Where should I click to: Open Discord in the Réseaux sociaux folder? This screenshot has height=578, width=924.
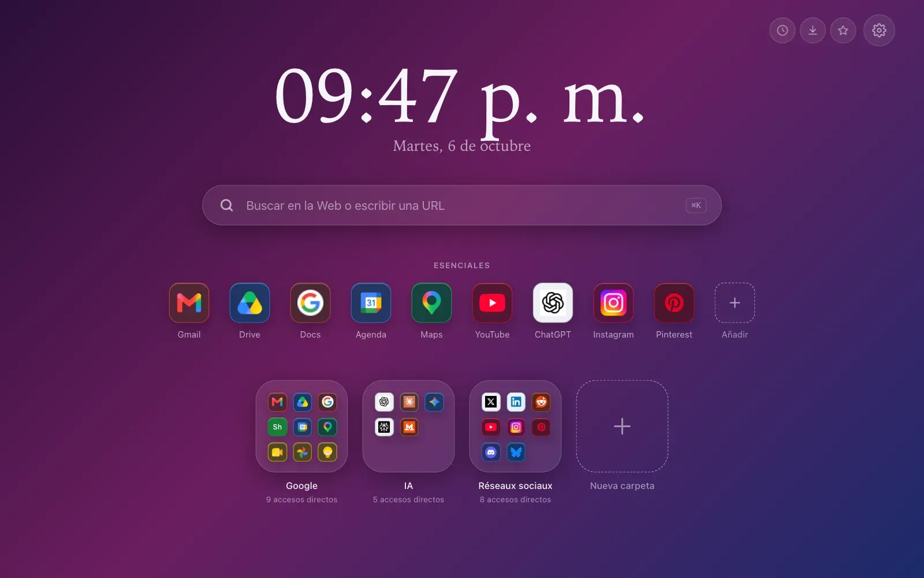491,452
